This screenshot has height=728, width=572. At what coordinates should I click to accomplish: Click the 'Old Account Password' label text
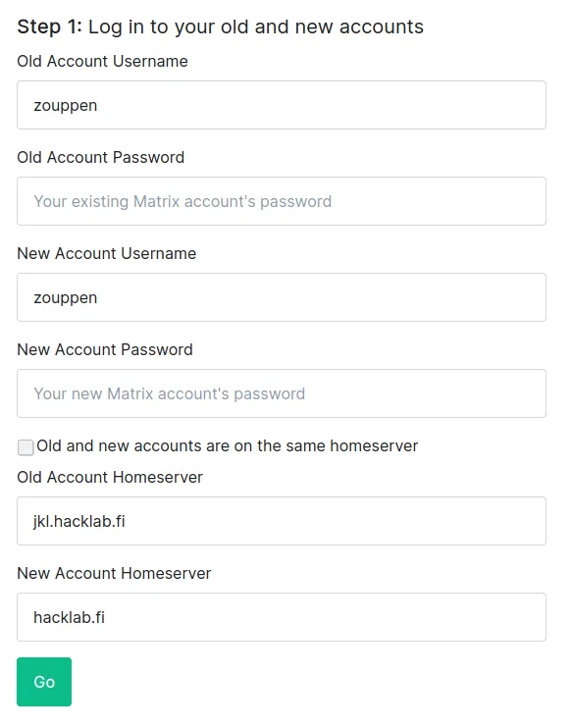[x=101, y=157]
